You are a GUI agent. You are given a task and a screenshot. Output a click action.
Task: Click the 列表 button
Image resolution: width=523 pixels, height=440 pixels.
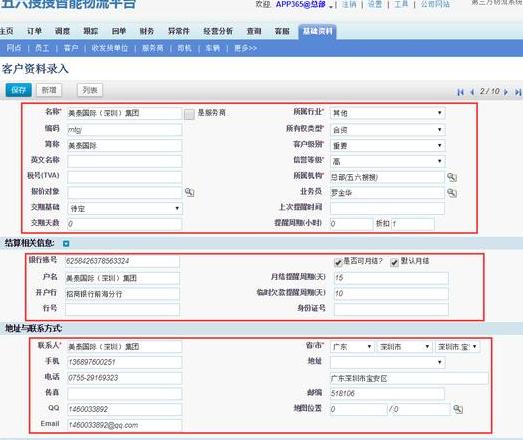(90, 90)
